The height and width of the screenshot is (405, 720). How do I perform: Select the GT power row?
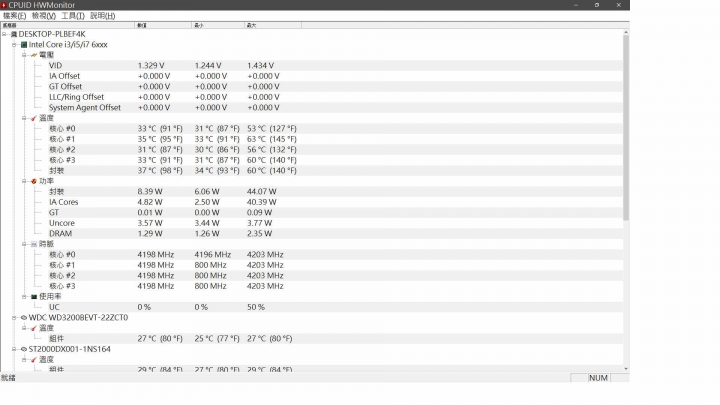pos(335,213)
